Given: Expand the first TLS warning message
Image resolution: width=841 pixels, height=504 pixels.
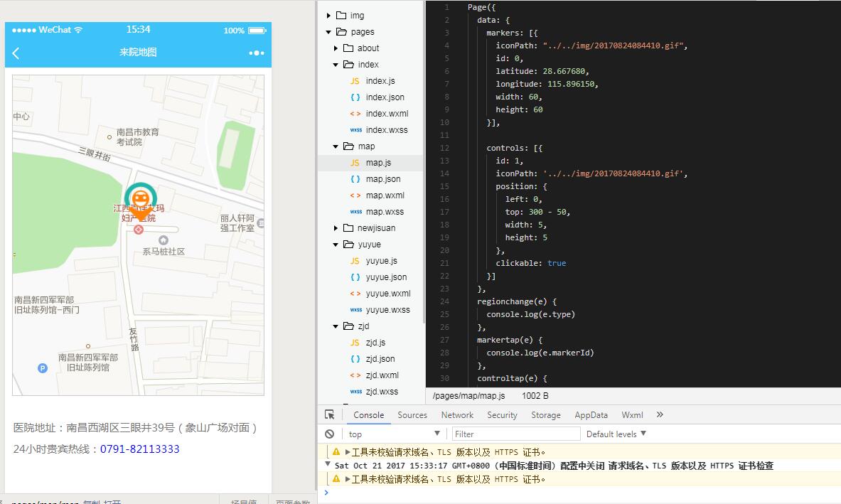Looking at the screenshot, I should (348, 452).
